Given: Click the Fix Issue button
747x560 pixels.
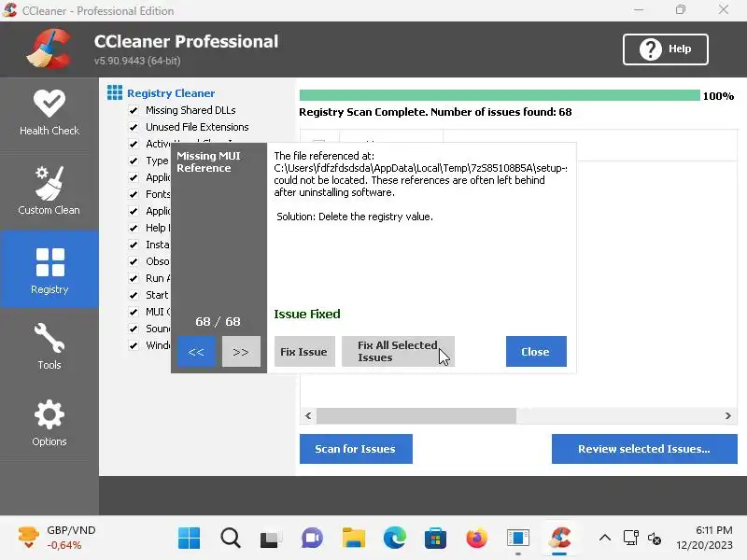Looking at the screenshot, I should [x=304, y=352].
